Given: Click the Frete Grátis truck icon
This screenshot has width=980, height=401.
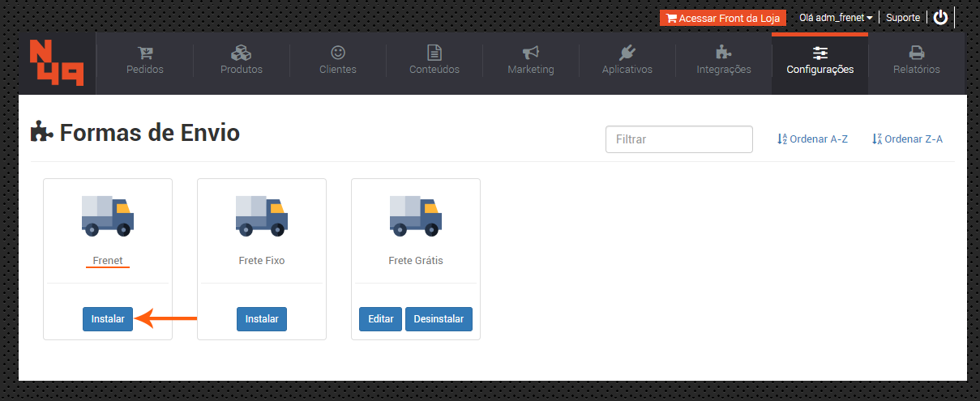Looking at the screenshot, I should click(x=416, y=215).
